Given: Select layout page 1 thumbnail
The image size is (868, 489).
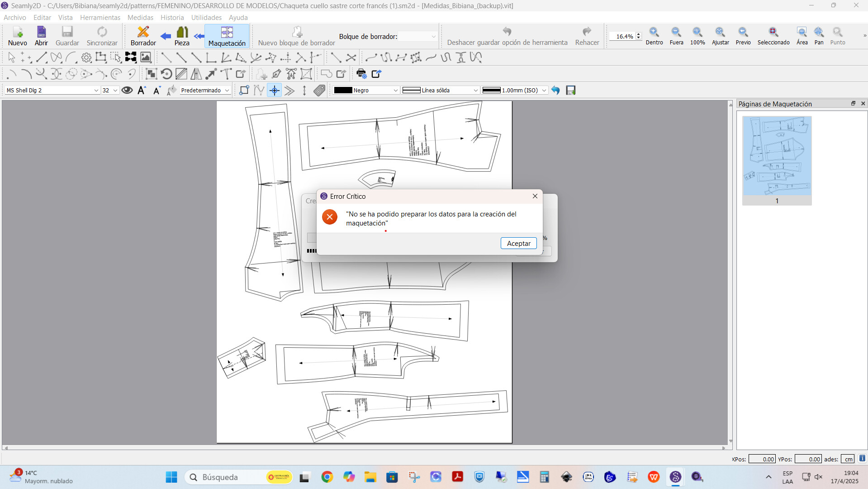Looking at the screenshot, I should [x=777, y=160].
